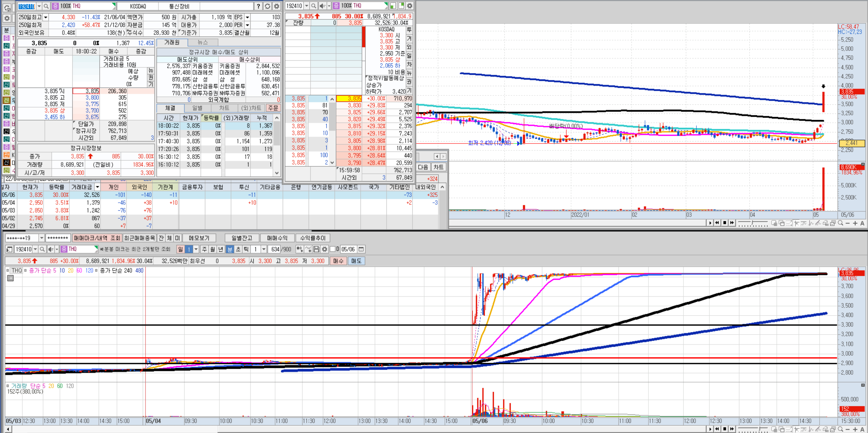This screenshot has width=868, height=433.
Task: Expand the 250일최고 dropdown
Action: point(46,17)
